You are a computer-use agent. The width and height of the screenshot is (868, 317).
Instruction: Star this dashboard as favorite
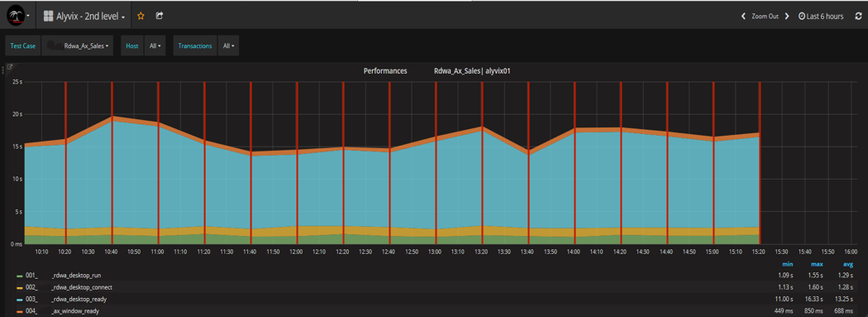pyautogui.click(x=141, y=16)
